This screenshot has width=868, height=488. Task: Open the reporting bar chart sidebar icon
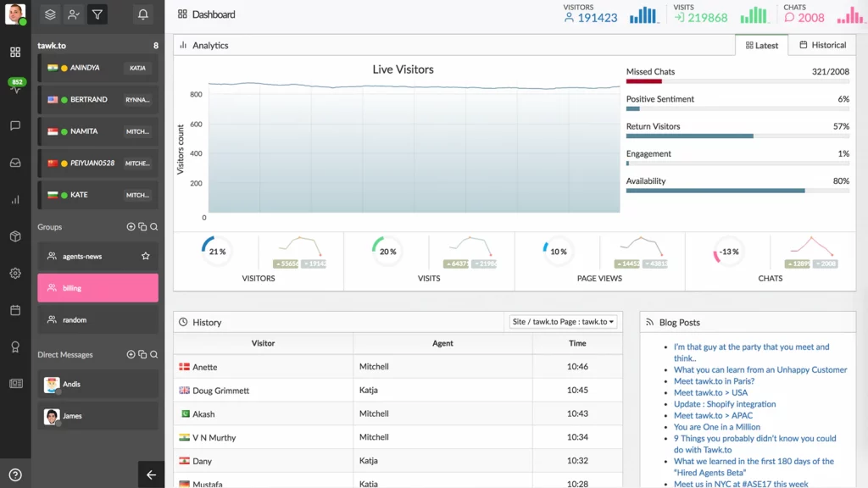(15, 200)
